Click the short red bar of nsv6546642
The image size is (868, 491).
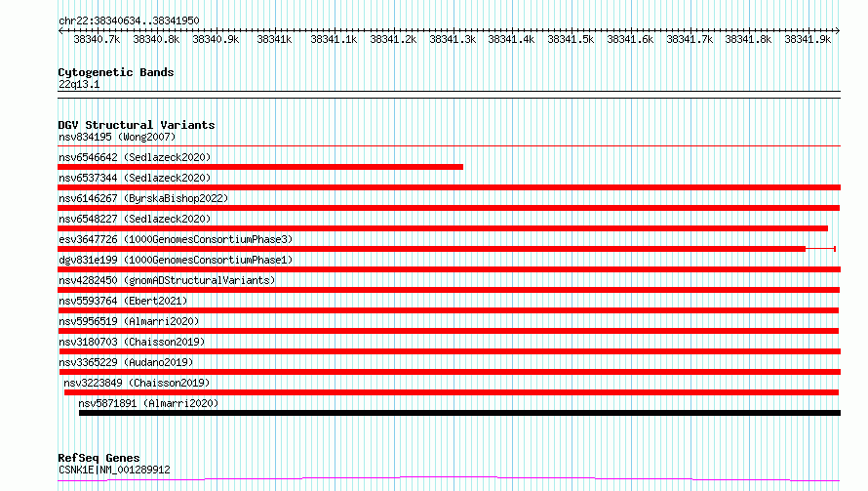coord(260,167)
